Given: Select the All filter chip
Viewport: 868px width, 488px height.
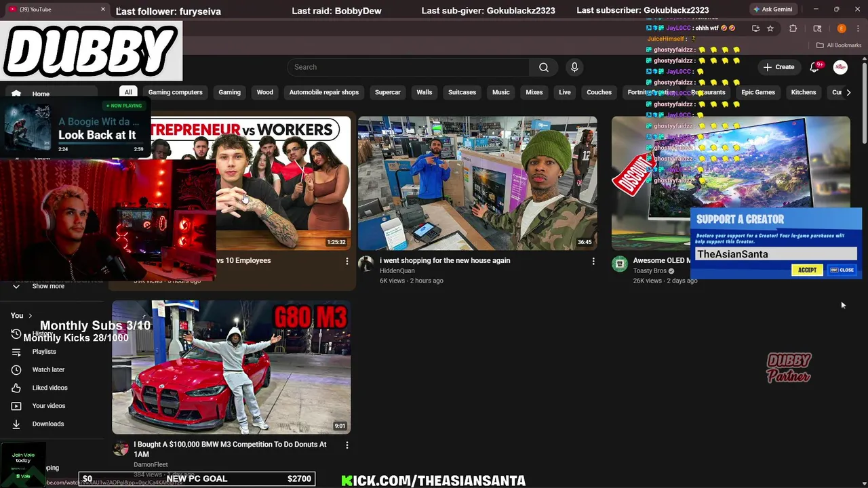Looking at the screenshot, I should click(128, 92).
